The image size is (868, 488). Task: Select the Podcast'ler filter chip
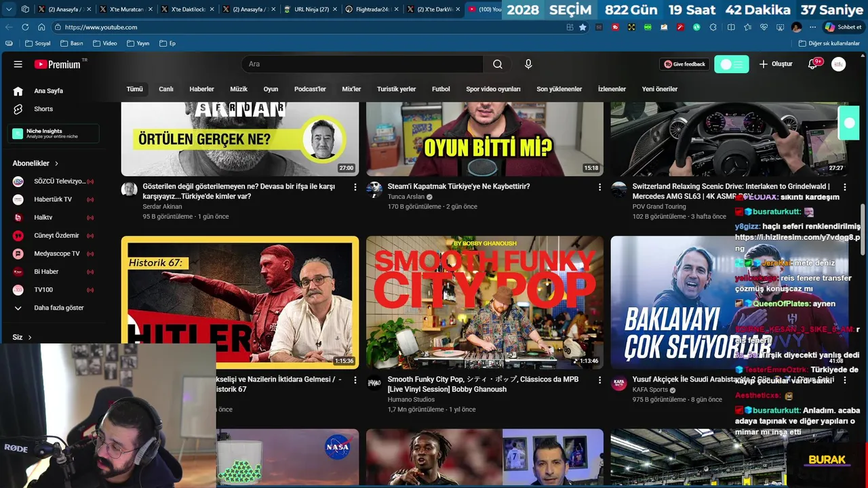(310, 89)
